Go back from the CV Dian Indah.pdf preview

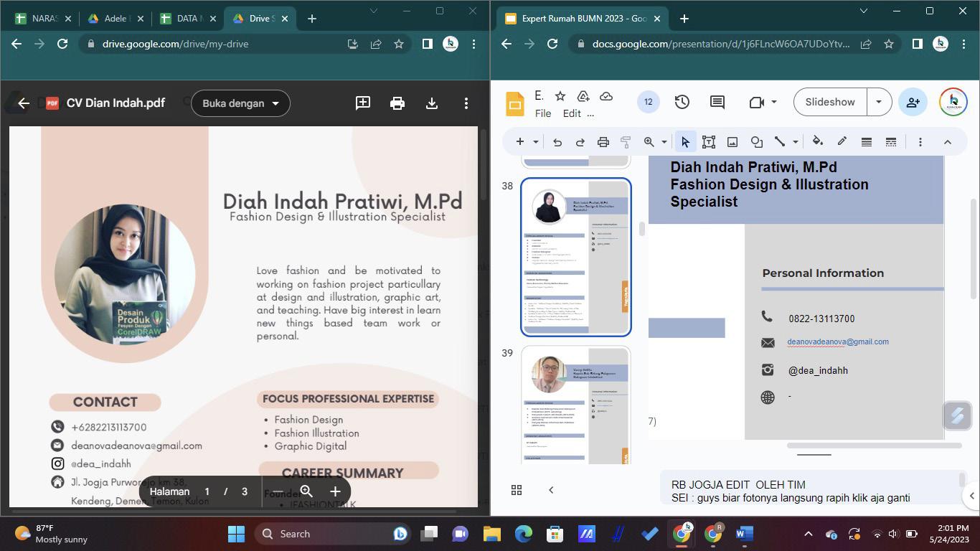pyautogui.click(x=24, y=103)
